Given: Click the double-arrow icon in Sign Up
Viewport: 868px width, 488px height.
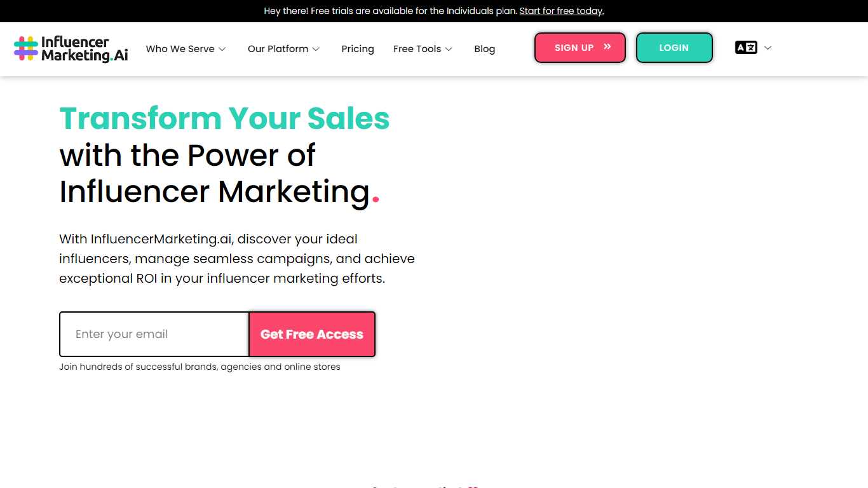Looking at the screenshot, I should (x=607, y=47).
